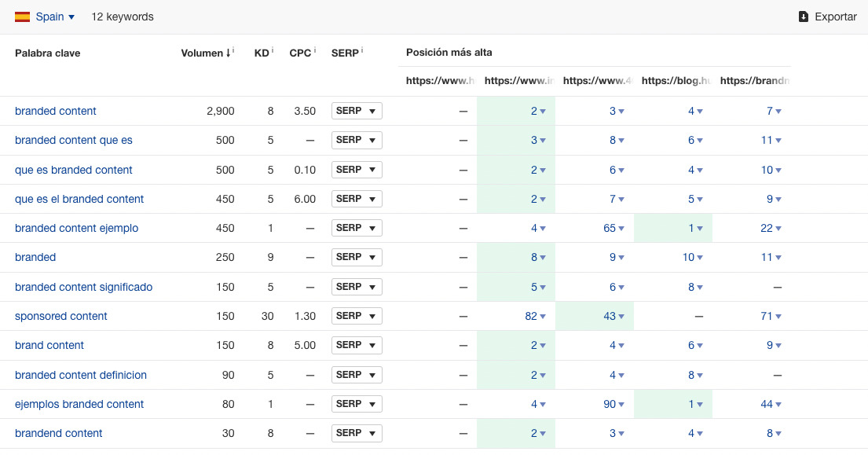Viewport: 868px width, 455px height.
Task: Click the Exportar button
Action: (827, 16)
